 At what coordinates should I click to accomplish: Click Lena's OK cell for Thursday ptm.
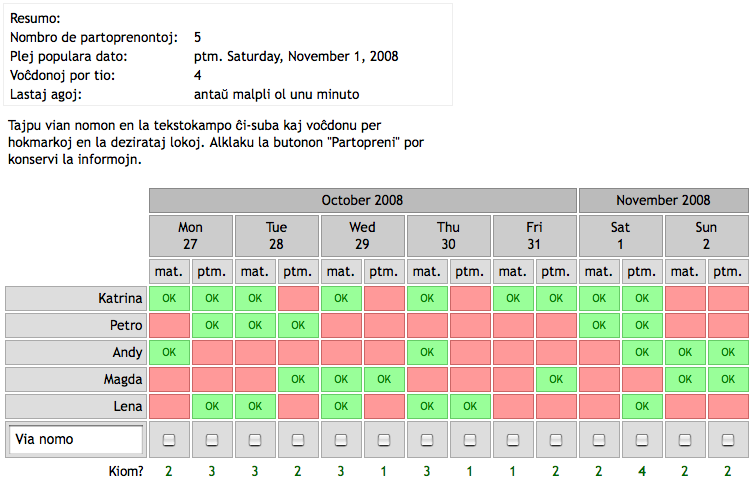470,406
